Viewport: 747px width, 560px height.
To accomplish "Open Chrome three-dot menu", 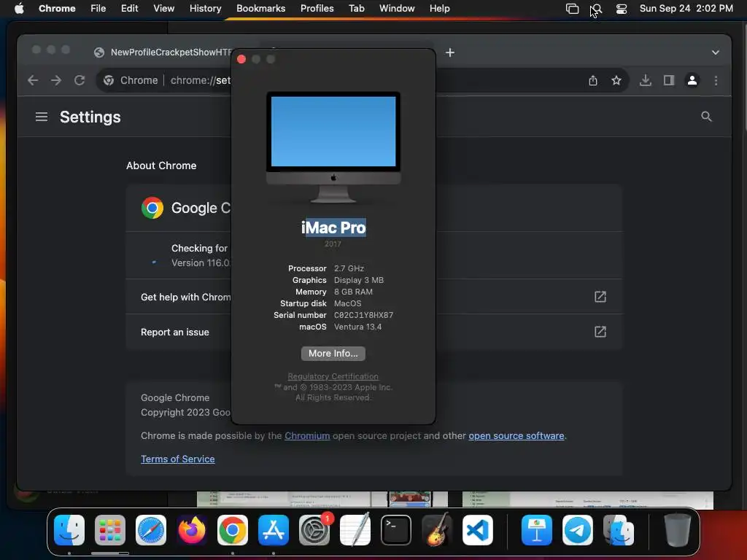I will point(716,80).
